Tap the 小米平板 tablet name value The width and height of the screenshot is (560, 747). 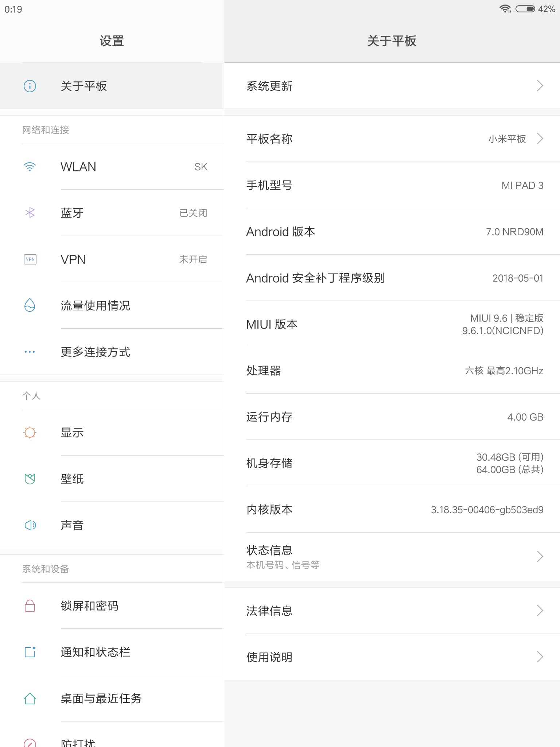click(x=507, y=139)
